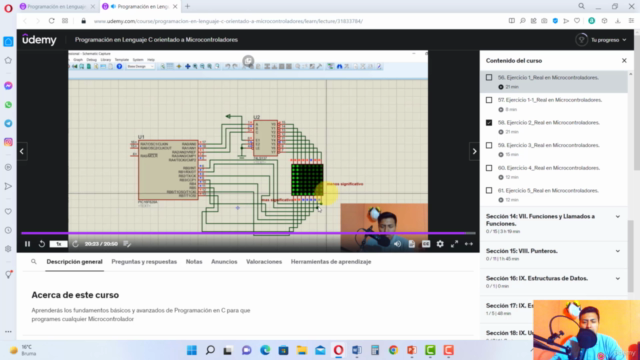The height and width of the screenshot is (360, 640).
Task: Click the video progress bar
Action: (x=248, y=233)
